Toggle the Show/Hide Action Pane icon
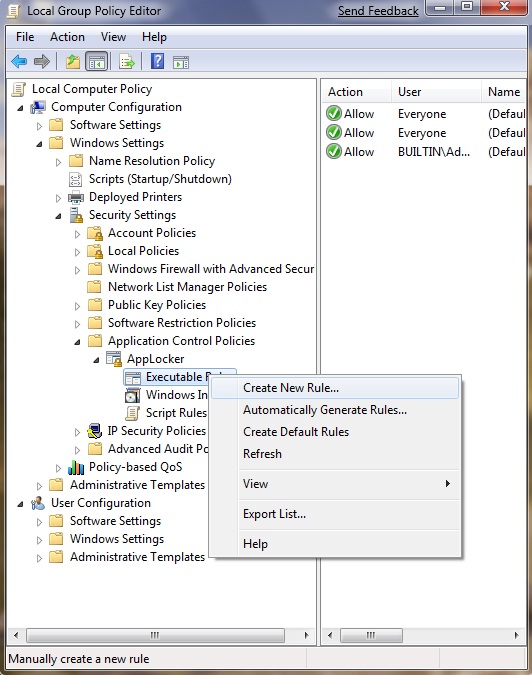Viewport: 532px width, 675px height. pyautogui.click(x=181, y=62)
